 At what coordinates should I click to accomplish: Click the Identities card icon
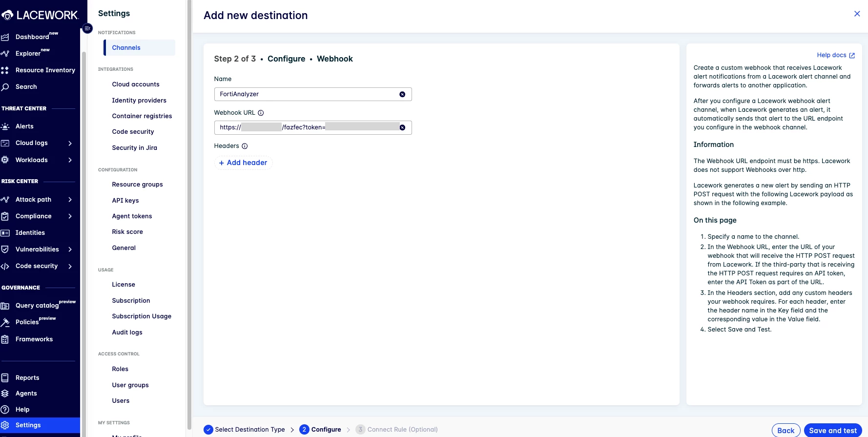point(5,233)
